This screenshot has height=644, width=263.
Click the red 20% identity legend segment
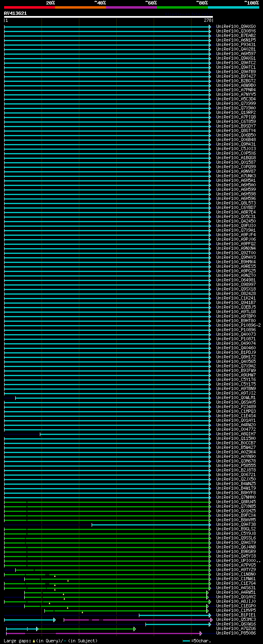click(30, 7)
